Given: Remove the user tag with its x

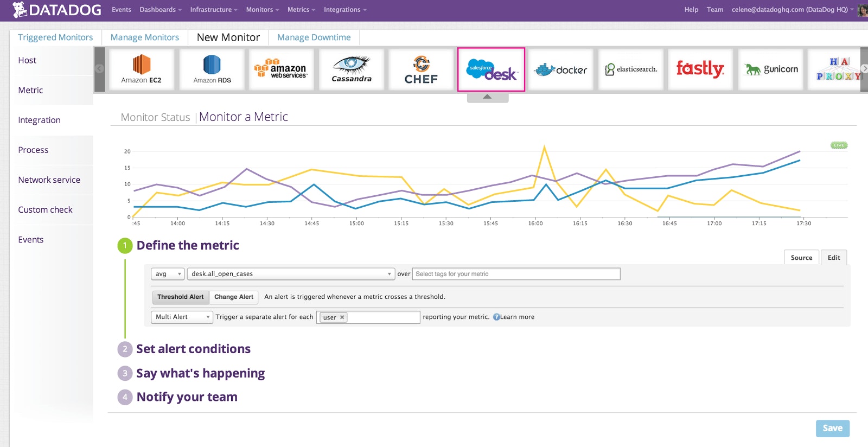Looking at the screenshot, I should tap(342, 317).
